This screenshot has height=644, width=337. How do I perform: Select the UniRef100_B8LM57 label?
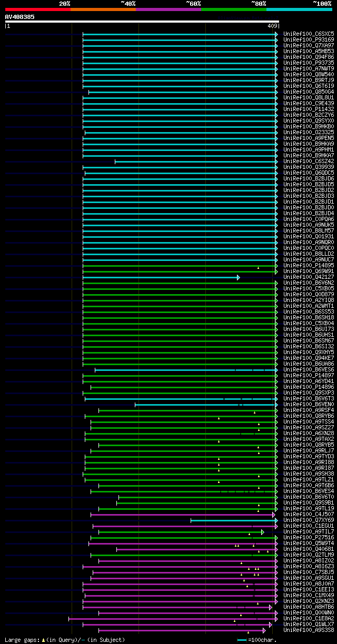309,231
